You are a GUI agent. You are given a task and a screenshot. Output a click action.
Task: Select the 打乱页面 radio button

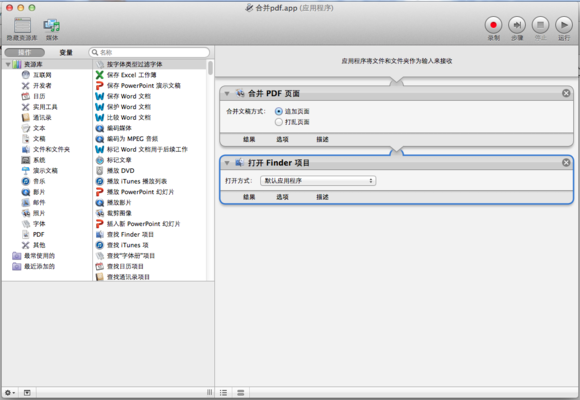(279, 122)
